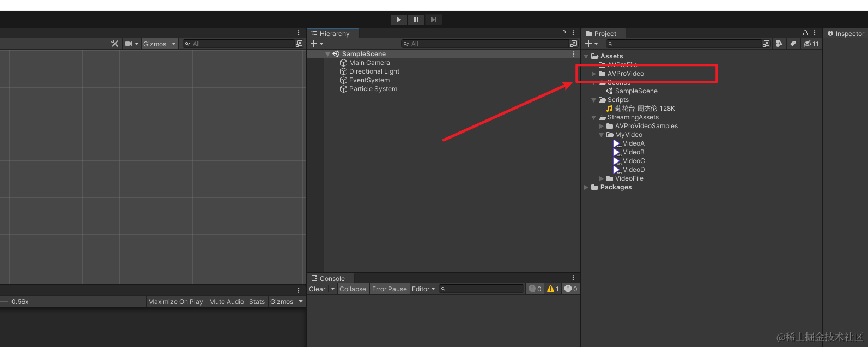Switch to the Inspector tab
Image resolution: width=868 pixels, height=347 pixels.
coord(846,33)
